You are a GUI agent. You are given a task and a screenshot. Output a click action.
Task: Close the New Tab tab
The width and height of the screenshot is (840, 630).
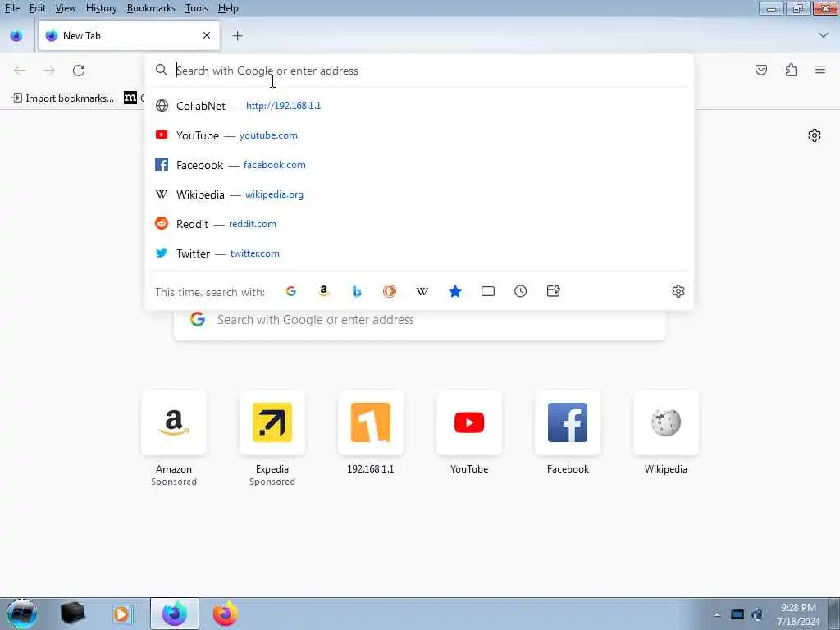pos(207,35)
